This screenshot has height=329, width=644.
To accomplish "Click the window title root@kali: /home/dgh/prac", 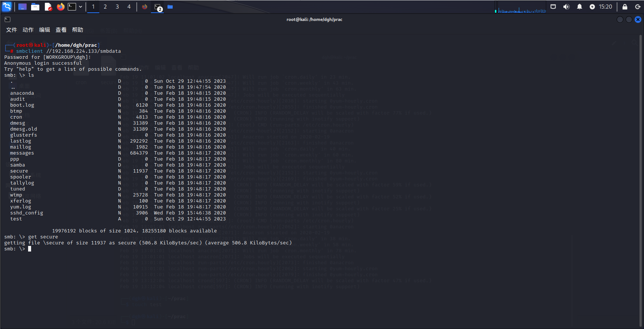I will coord(314,19).
